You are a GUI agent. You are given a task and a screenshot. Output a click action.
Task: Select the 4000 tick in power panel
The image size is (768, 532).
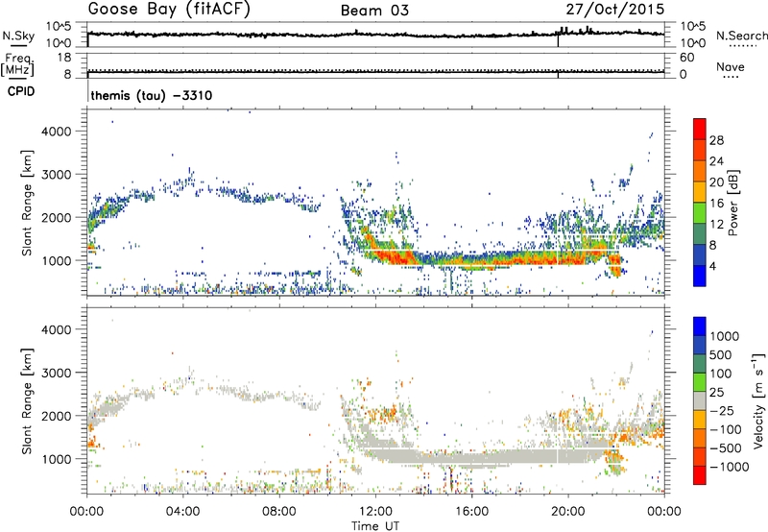[x=57, y=132]
